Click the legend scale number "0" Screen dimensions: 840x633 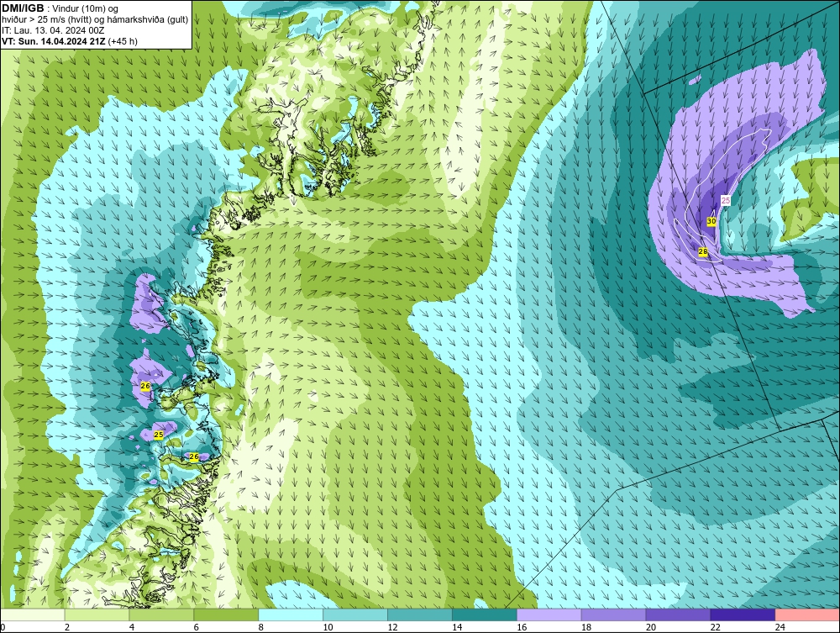tap(3, 627)
